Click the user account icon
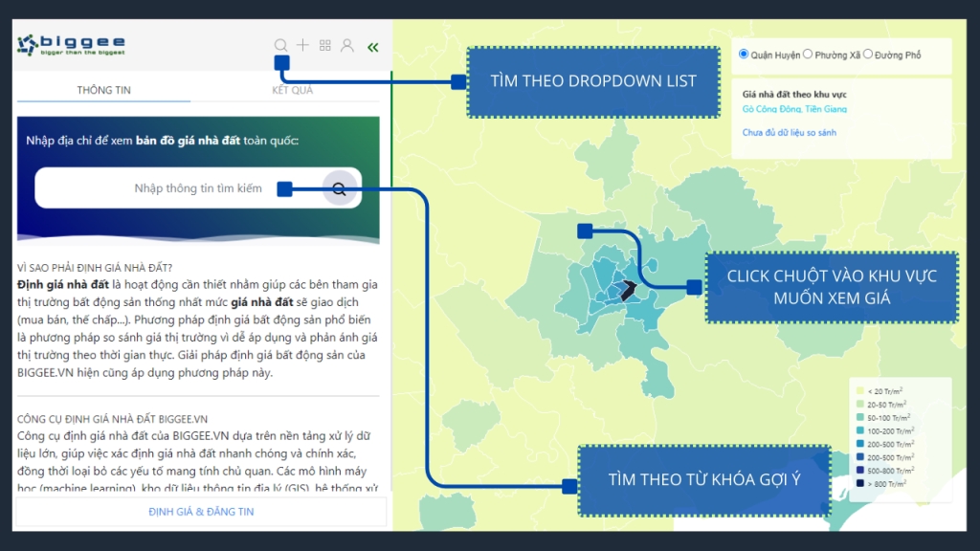The height and width of the screenshot is (551, 980). [347, 45]
